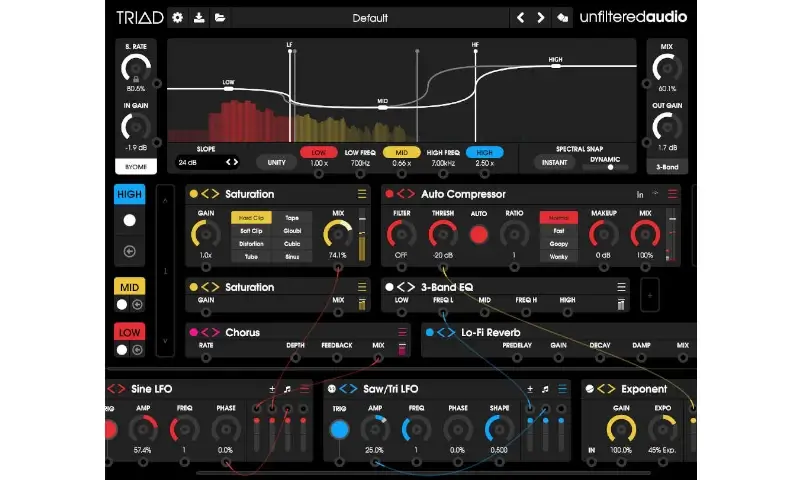Image resolution: width=800 pixels, height=480 pixels.
Task: Toggle MID band white circle
Action: (121, 305)
